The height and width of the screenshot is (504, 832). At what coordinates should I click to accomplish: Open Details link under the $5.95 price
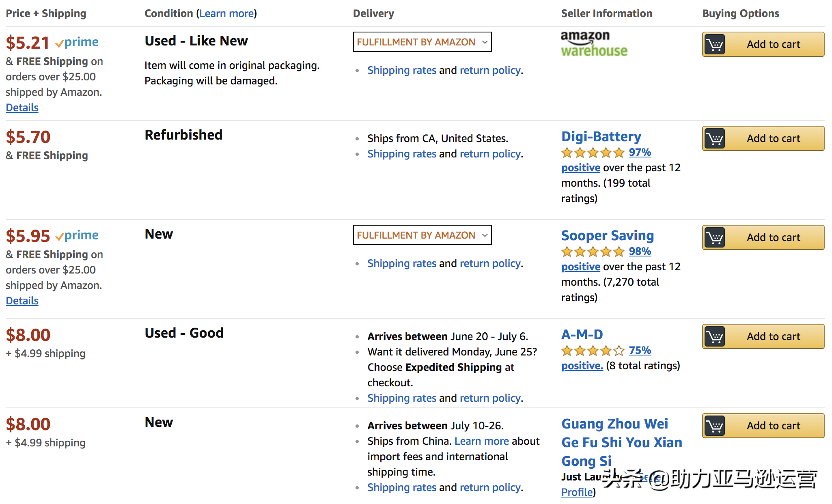click(x=22, y=301)
